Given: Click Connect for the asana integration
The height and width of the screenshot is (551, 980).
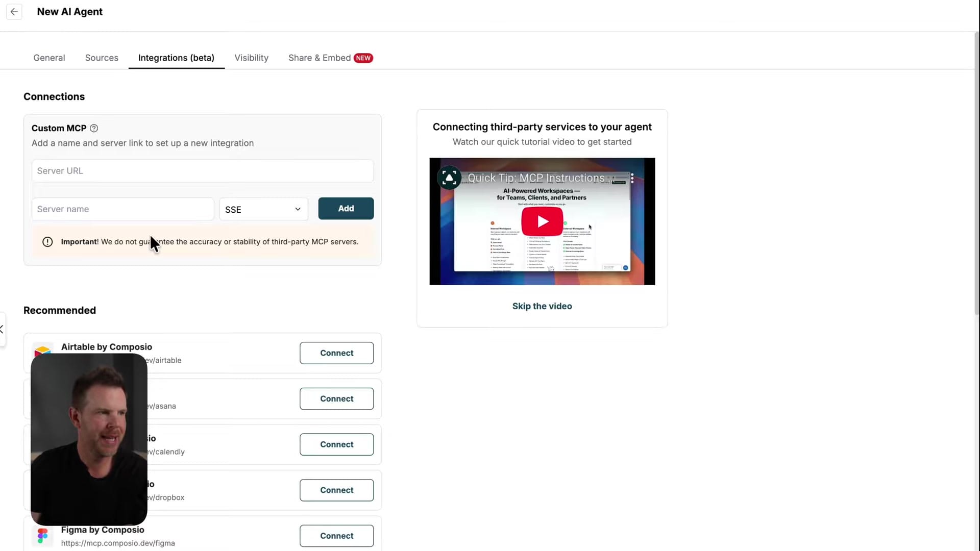Looking at the screenshot, I should click(x=336, y=398).
